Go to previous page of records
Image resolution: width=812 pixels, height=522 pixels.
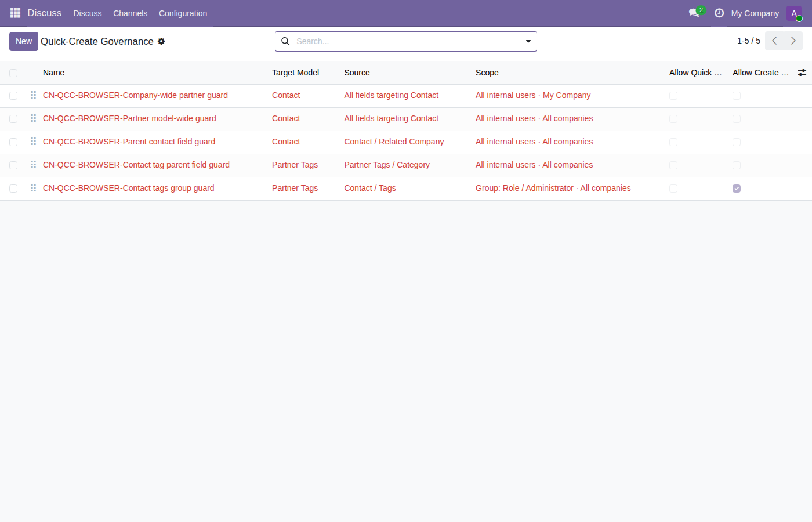[774, 41]
